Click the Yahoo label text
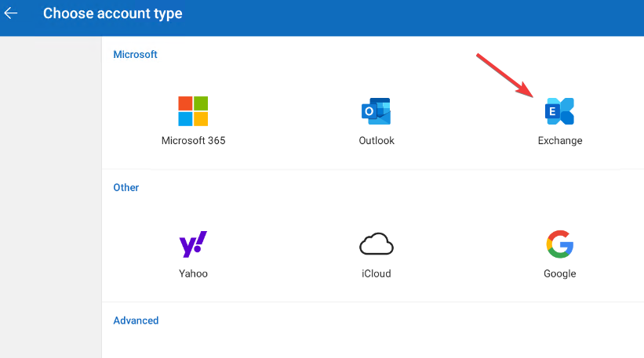This screenshot has height=358, width=644. pyautogui.click(x=193, y=273)
